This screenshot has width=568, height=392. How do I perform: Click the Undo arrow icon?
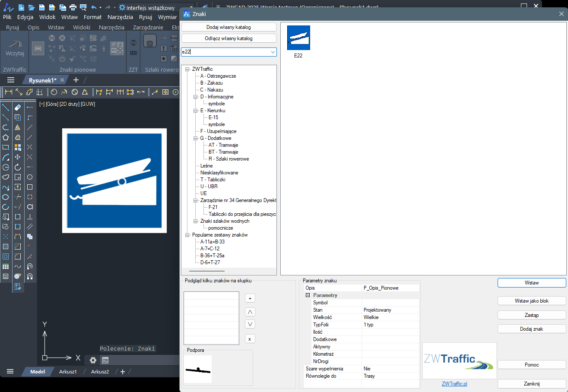pyautogui.click(x=94, y=7)
